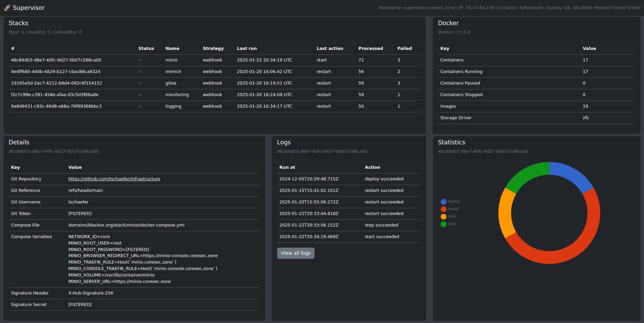Click the Run at column header in Logs
This screenshot has width=644, height=323.
[287, 167]
